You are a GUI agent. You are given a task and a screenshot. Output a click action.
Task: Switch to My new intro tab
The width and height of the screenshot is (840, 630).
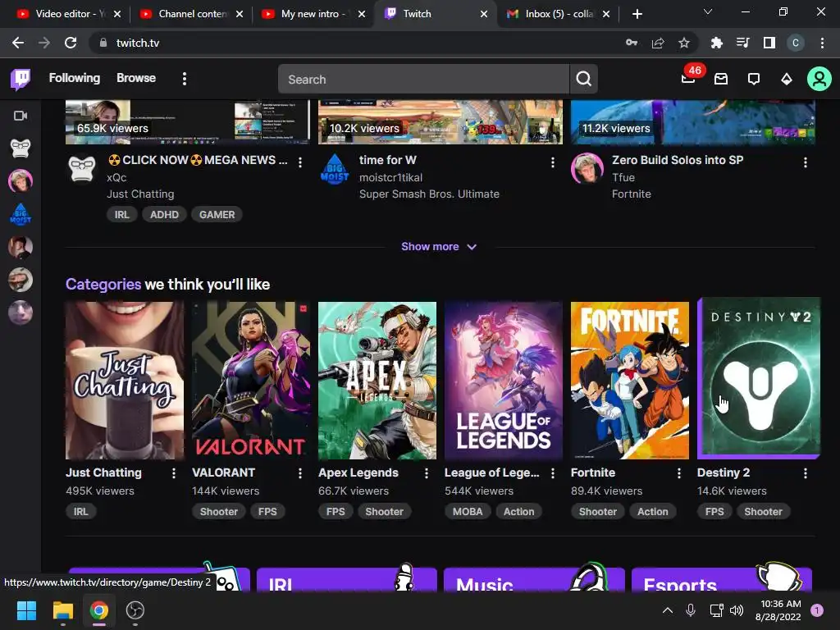[314, 14]
